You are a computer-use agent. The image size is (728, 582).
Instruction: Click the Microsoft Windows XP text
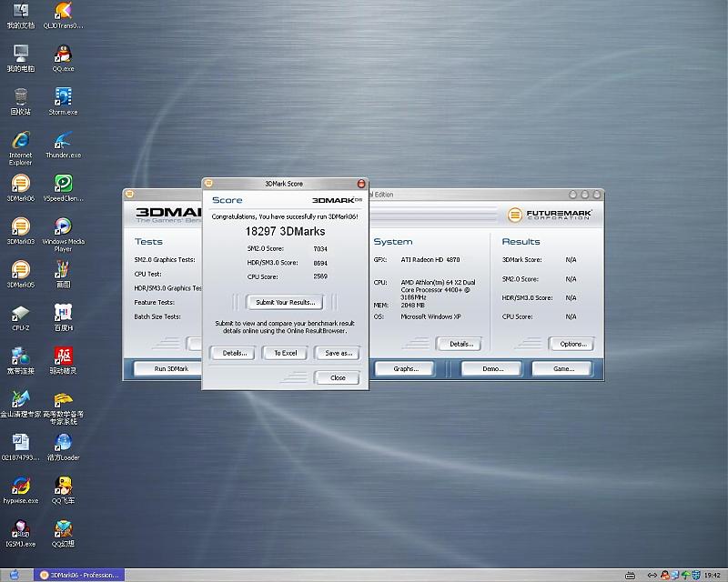click(430, 316)
